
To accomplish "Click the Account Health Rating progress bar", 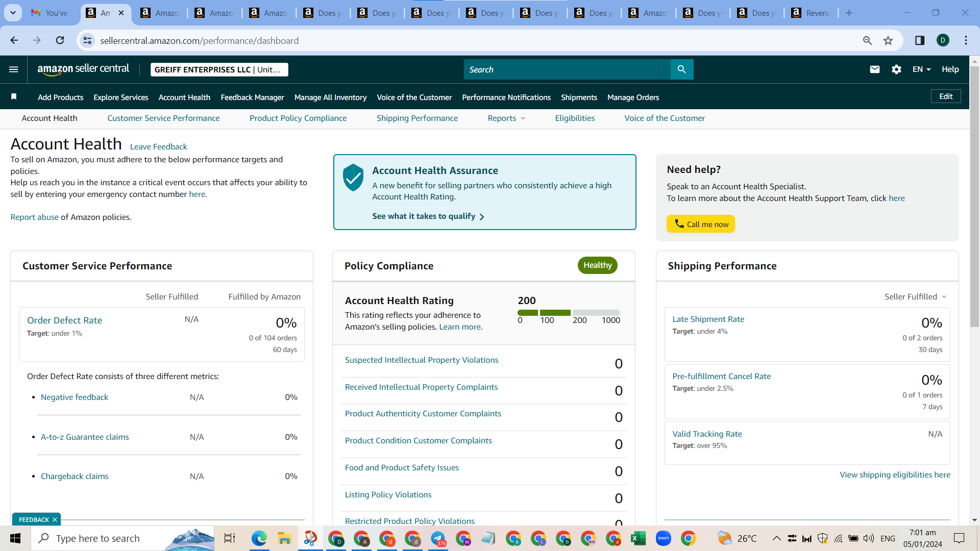I will (x=569, y=313).
